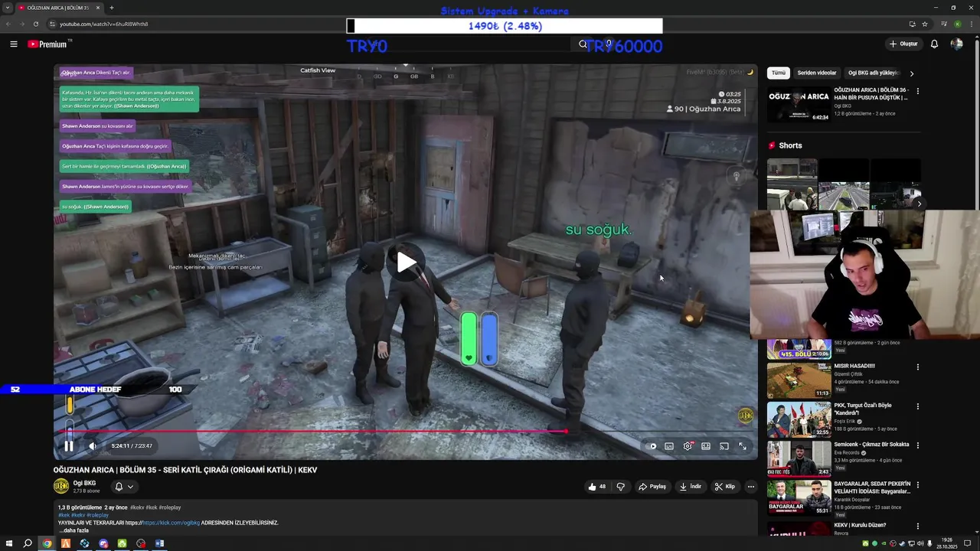This screenshot has height=551, width=980.
Task: Show next Shorts with arrow button
Action: pyautogui.click(x=919, y=204)
